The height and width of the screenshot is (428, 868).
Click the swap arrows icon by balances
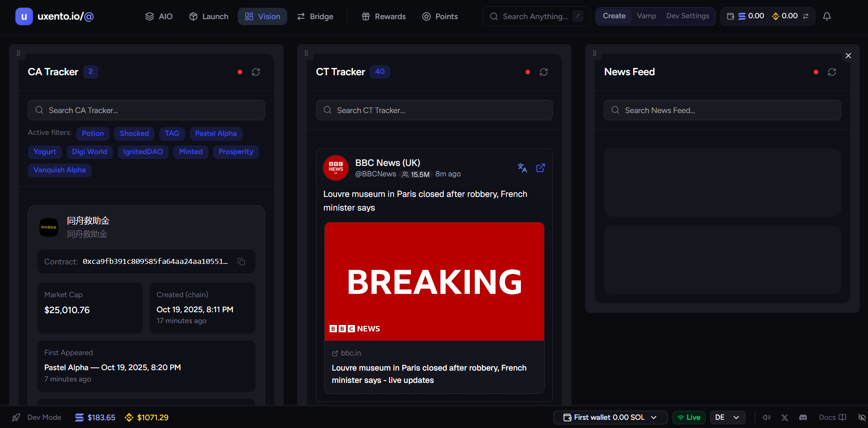point(806,16)
